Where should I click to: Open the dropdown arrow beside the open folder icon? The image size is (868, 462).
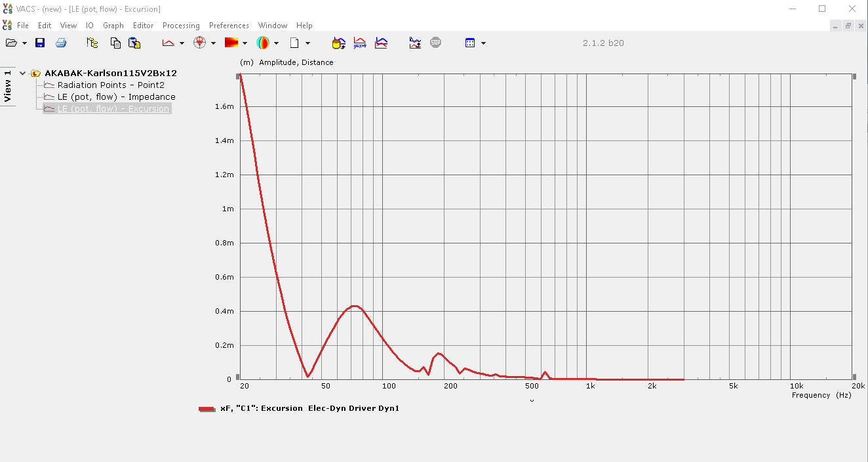[x=24, y=43]
